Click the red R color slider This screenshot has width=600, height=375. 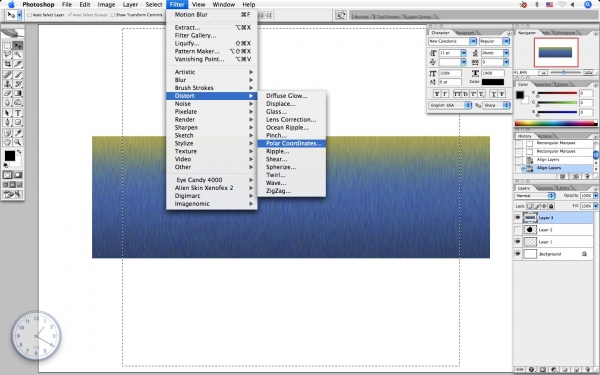(557, 93)
